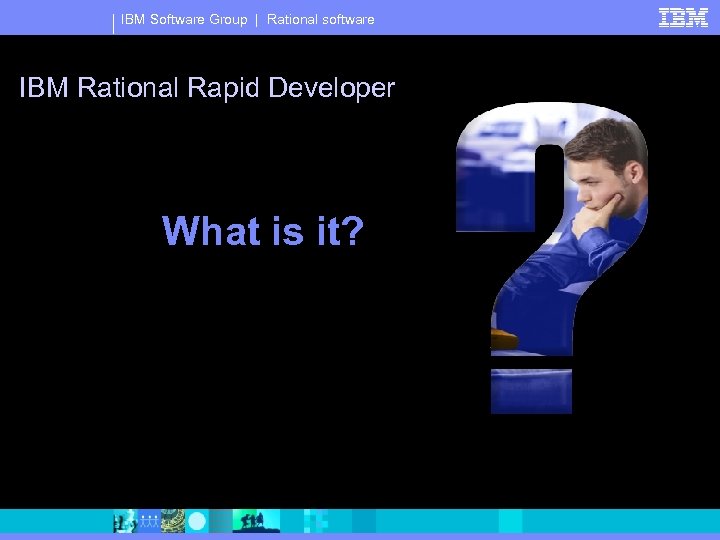
Task: Select the 'IBM Software Group' header text
Action: [184, 19]
